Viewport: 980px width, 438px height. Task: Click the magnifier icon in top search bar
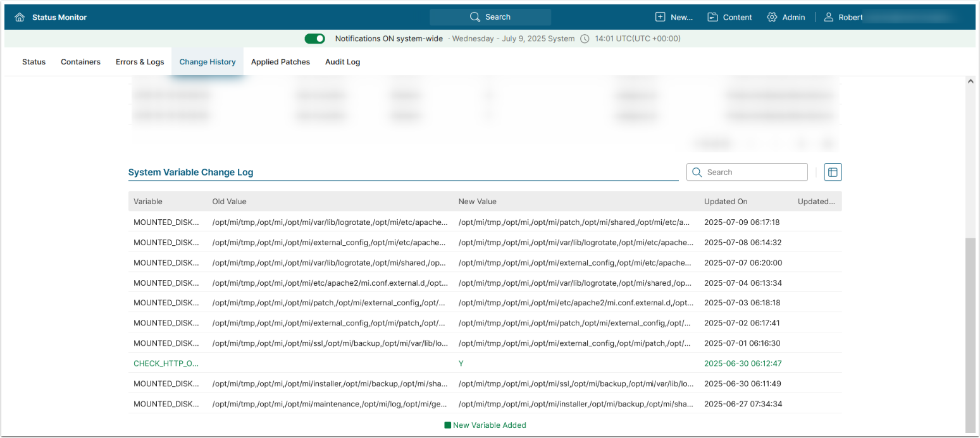click(x=475, y=17)
